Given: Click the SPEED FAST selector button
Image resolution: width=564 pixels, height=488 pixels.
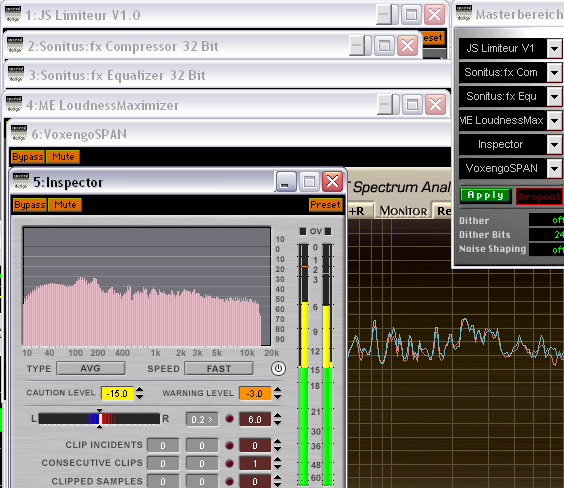Looking at the screenshot, I should click(x=219, y=369).
